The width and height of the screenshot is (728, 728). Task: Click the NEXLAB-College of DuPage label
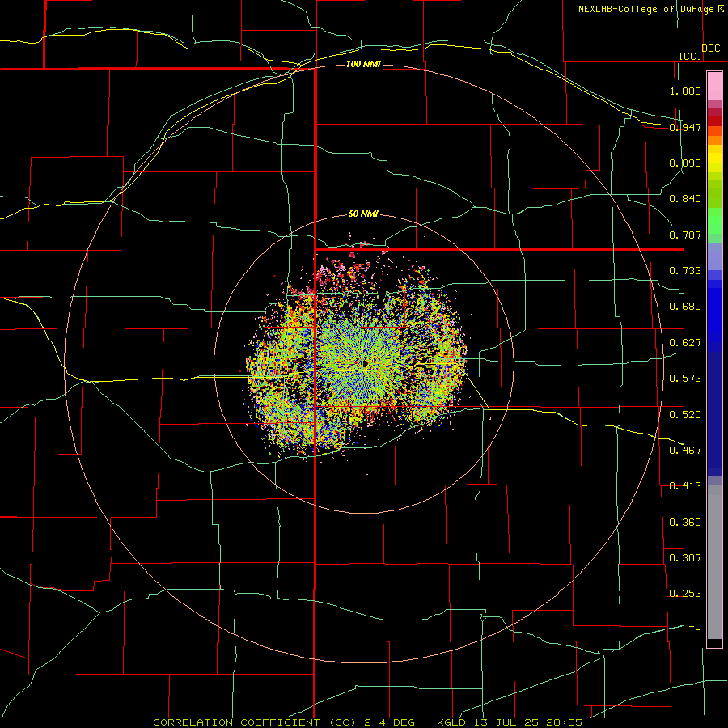tap(646, 9)
